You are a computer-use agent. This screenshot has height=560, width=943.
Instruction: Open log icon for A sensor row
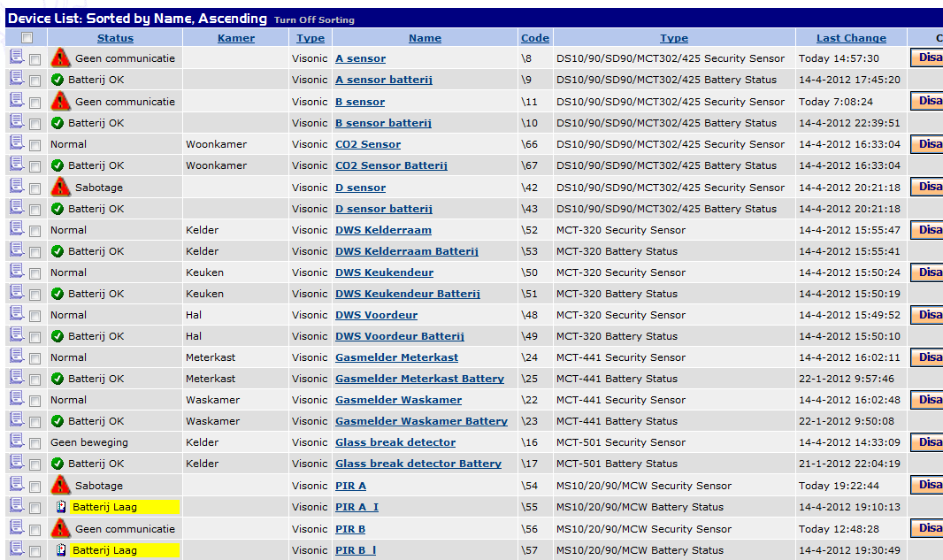pyautogui.click(x=17, y=58)
